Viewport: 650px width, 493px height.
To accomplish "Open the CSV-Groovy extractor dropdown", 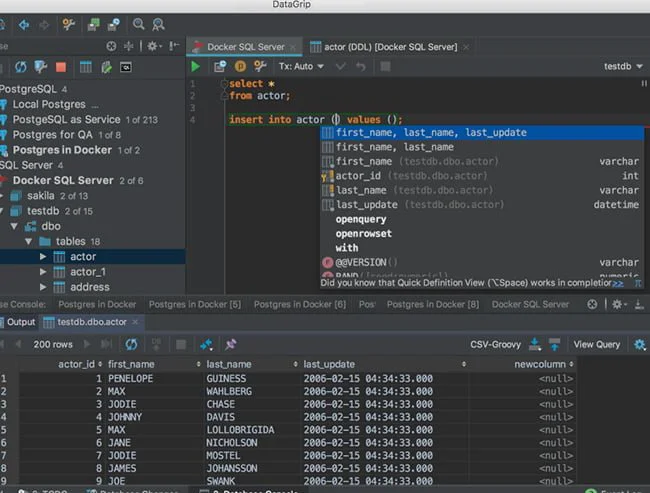I will coord(495,345).
